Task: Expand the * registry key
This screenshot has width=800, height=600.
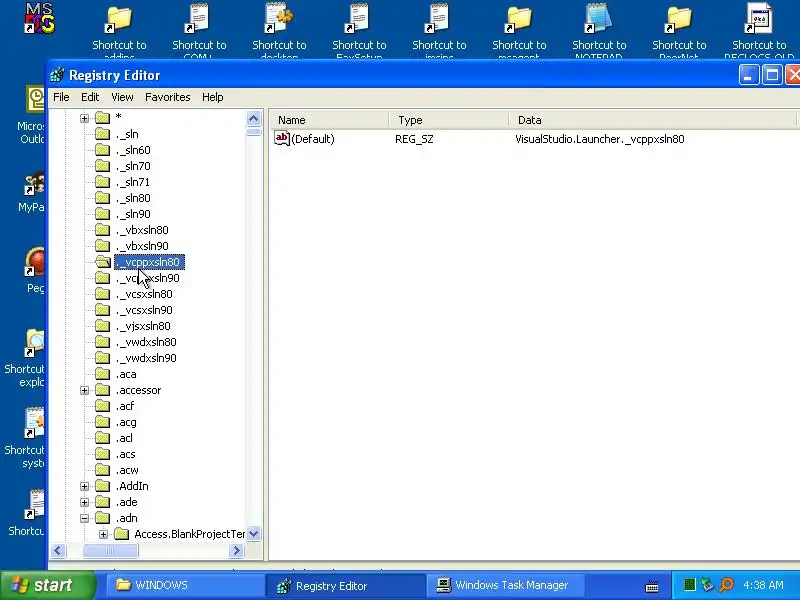Action: coord(85,118)
